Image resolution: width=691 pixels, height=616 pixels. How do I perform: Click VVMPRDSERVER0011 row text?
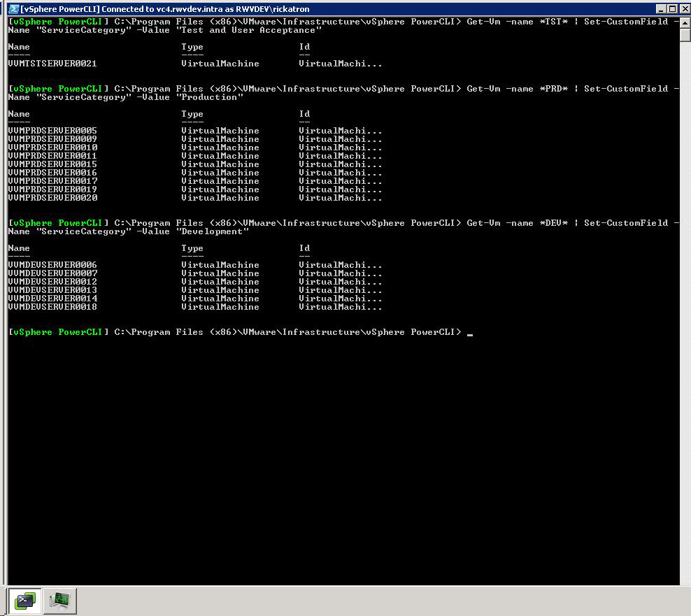[x=52, y=156]
